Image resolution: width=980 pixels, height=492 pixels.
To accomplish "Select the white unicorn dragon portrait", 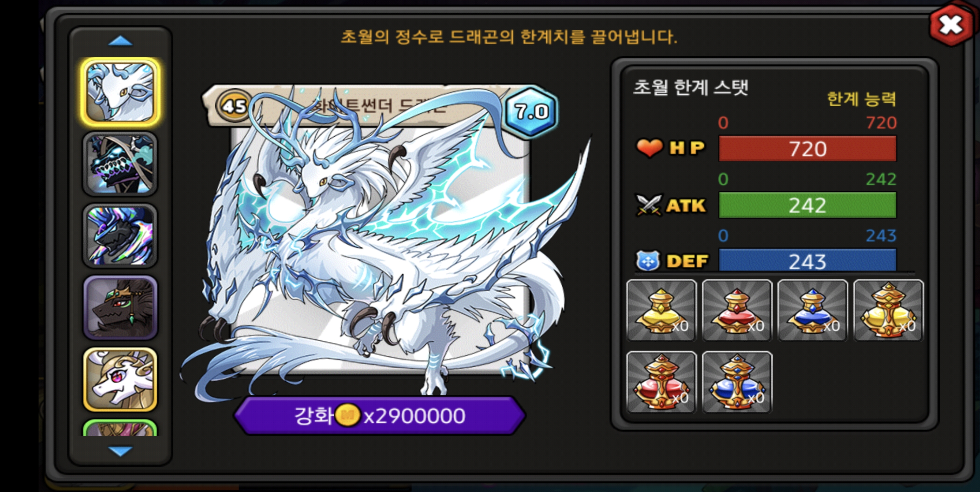I will [x=120, y=379].
